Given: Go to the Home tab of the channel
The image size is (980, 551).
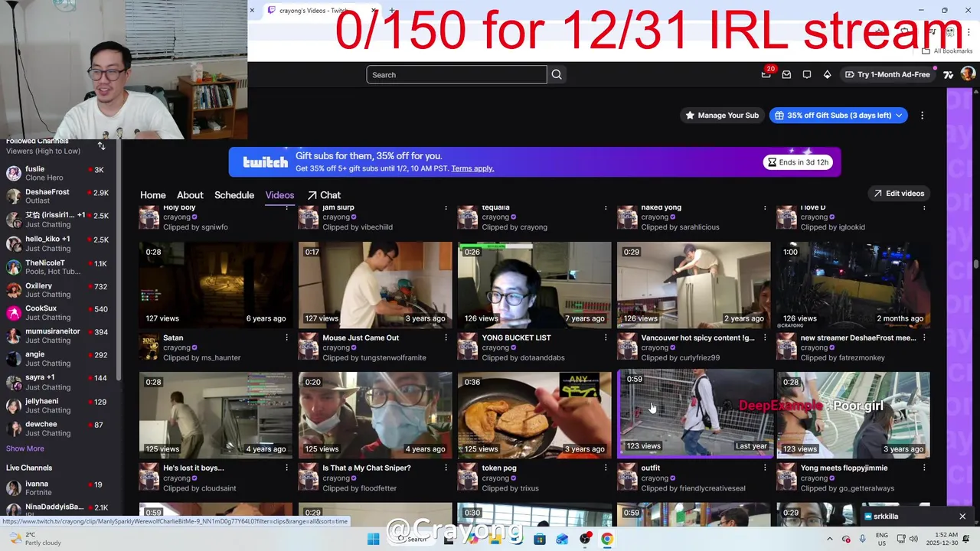Looking at the screenshot, I should click(x=152, y=195).
